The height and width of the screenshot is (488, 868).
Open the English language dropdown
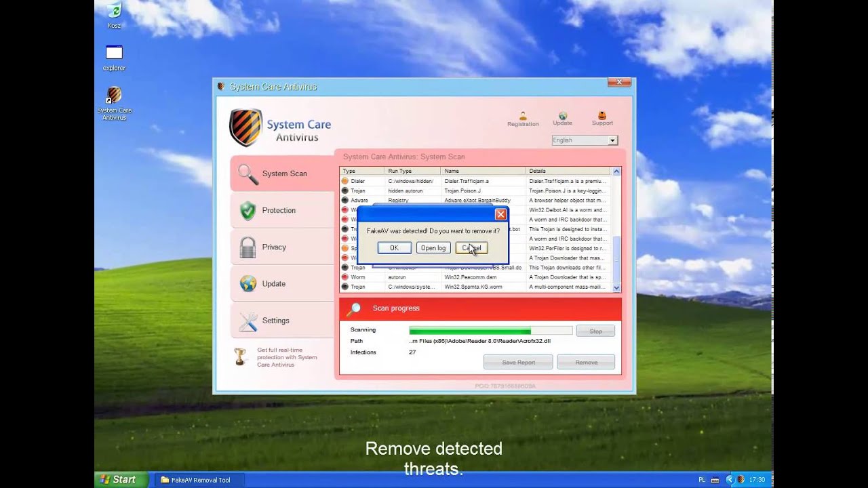(585, 140)
